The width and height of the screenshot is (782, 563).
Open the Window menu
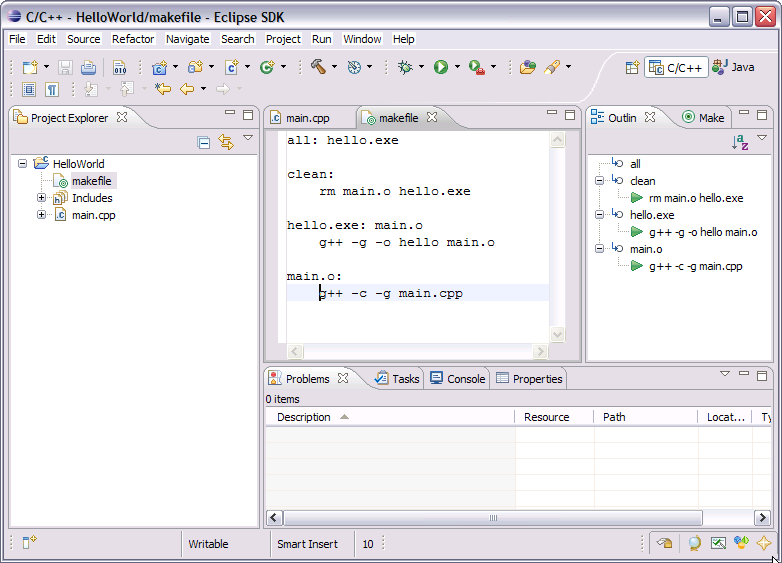pyautogui.click(x=362, y=39)
